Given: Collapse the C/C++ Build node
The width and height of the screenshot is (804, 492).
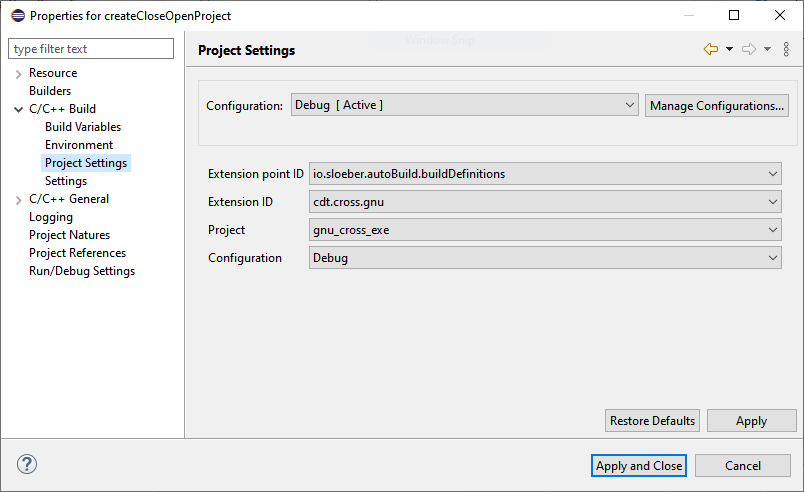Looking at the screenshot, I should point(18,109).
